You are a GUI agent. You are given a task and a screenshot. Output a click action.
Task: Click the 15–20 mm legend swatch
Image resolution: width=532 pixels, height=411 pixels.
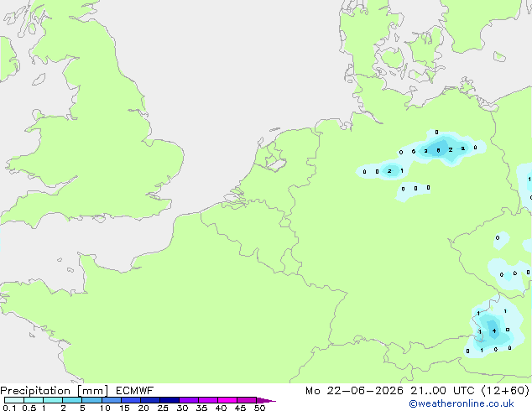click(x=131, y=400)
